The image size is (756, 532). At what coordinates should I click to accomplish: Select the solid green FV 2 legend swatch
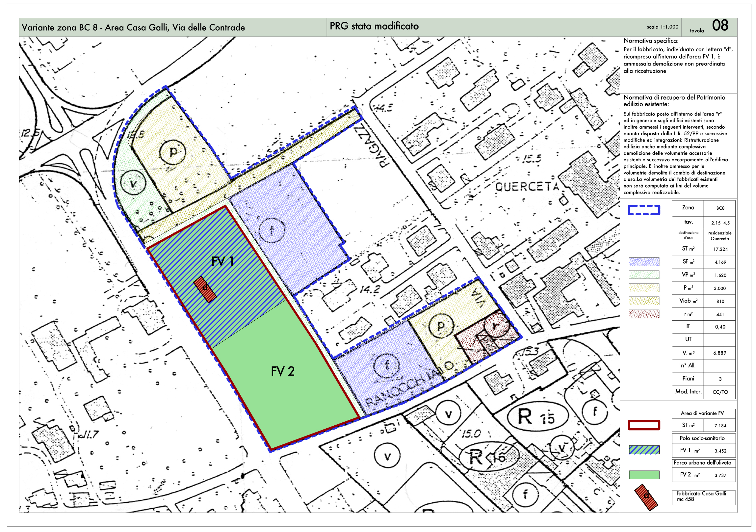point(644,475)
